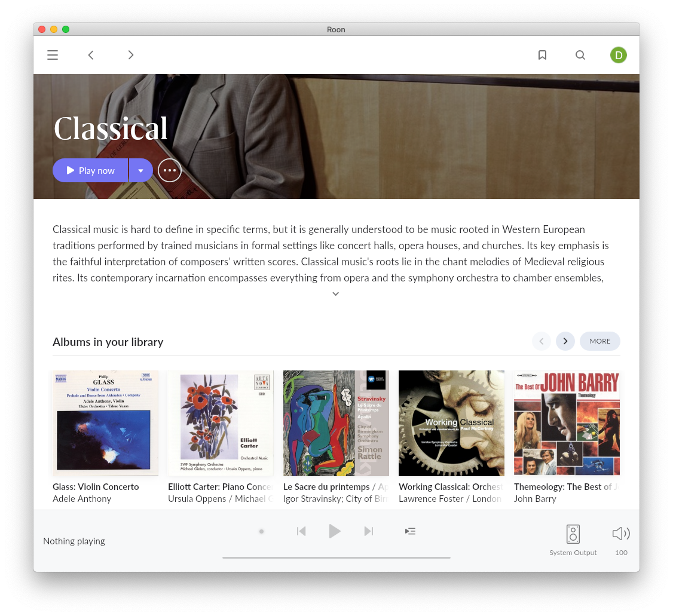Click the playback progress seek bar

tap(336, 557)
